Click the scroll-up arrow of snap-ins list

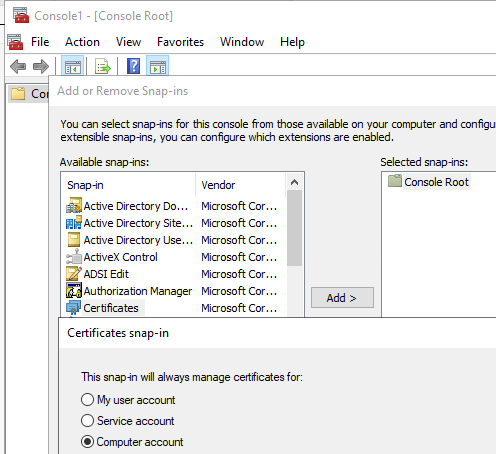pyautogui.click(x=294, y=182)
